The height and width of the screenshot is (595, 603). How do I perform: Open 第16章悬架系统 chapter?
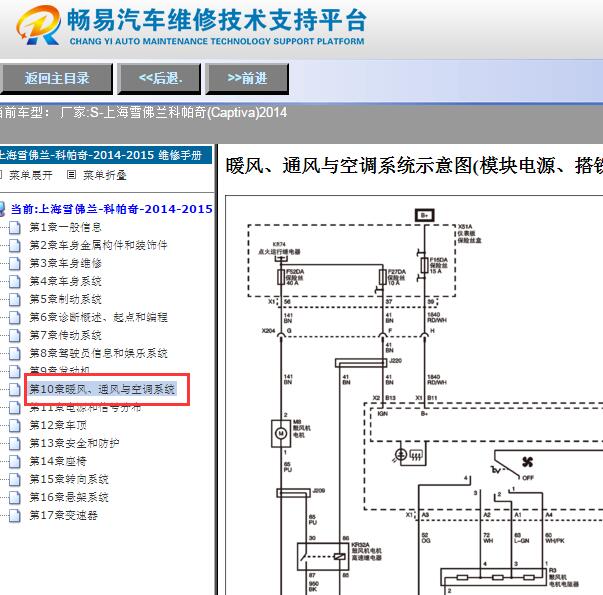[69, 497]
